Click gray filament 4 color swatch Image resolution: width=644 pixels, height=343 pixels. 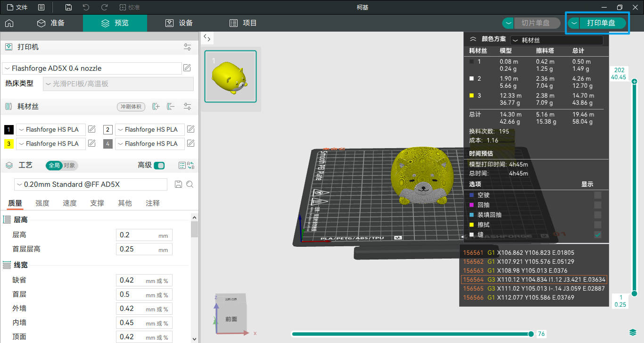coord(108,144)
